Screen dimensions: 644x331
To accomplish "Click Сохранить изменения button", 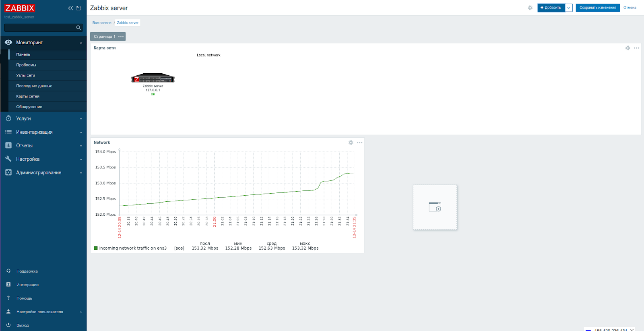I will pos(598,8).
